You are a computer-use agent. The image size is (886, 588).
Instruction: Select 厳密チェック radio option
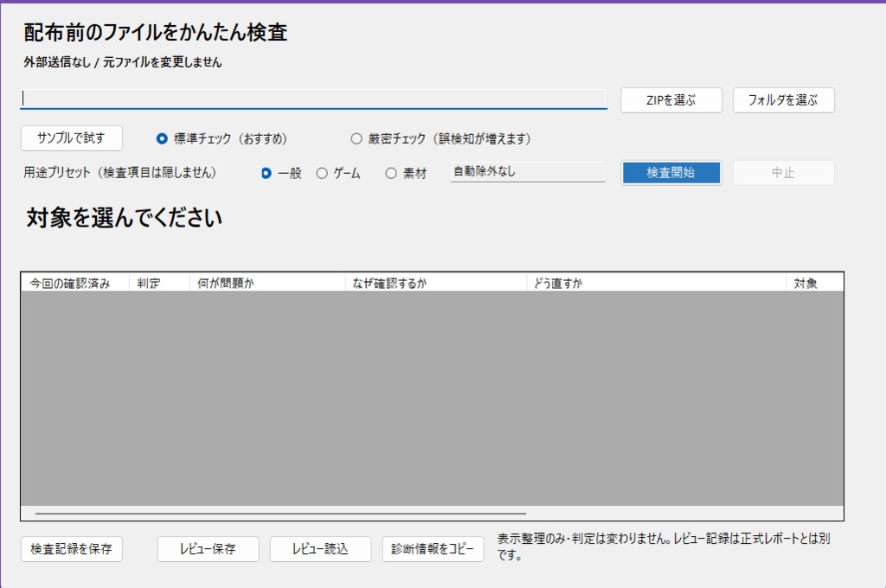point(440,138)
